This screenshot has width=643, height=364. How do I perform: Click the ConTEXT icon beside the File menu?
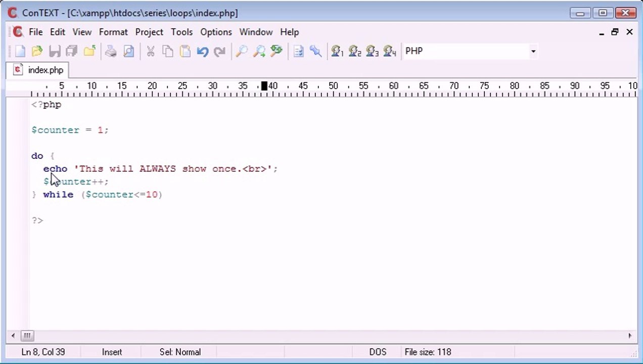(18, 32)
